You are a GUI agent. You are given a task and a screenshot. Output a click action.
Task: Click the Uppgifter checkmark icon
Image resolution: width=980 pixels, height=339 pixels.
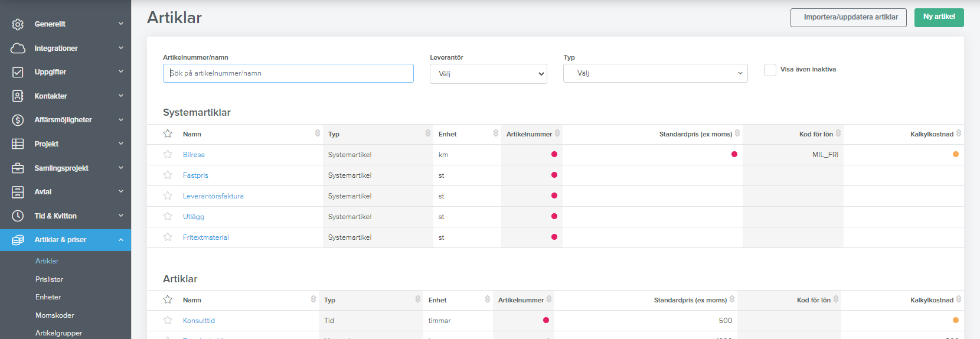[18, 72]
